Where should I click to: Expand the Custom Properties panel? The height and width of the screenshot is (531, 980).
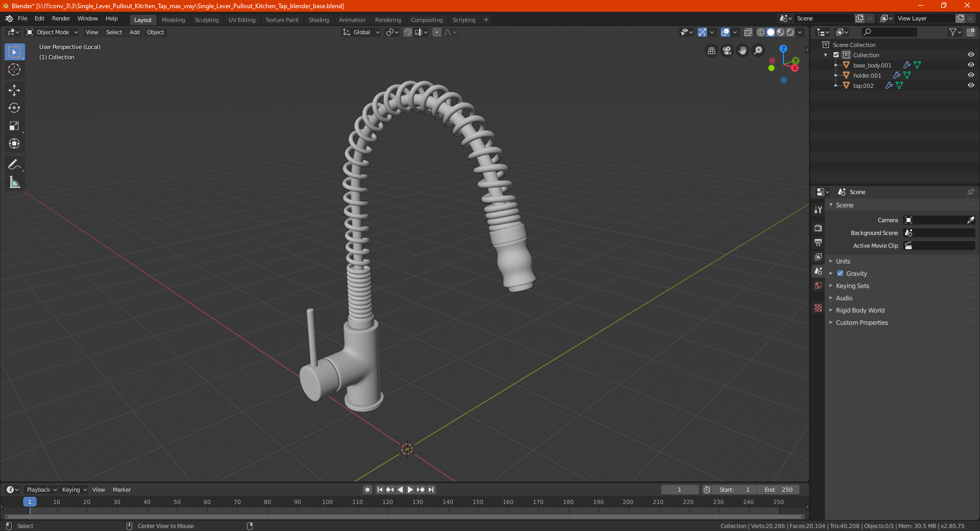click(862, 322)
